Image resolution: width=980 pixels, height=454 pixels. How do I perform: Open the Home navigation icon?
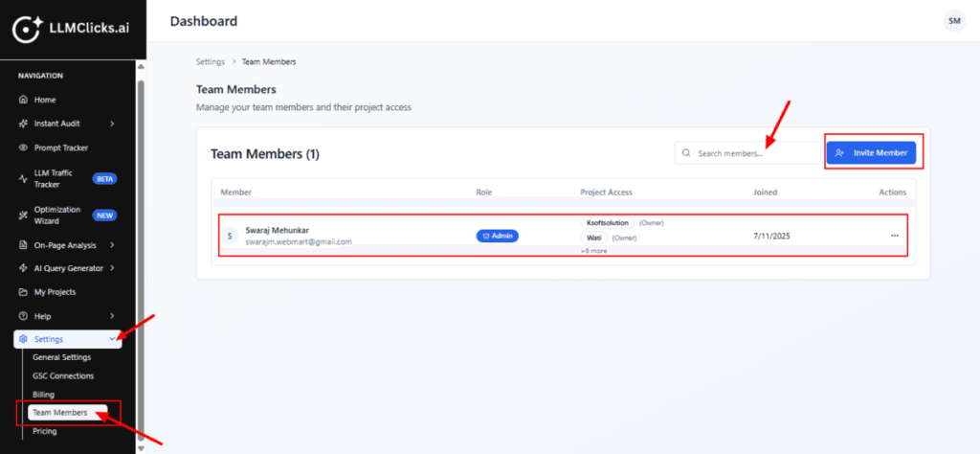[x=24, y=100]
